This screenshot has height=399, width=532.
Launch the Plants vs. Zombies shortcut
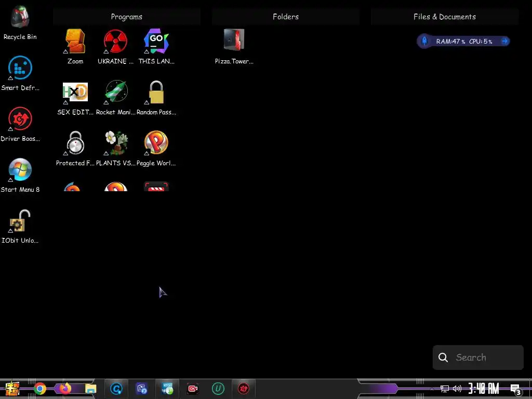coord(116,143)
